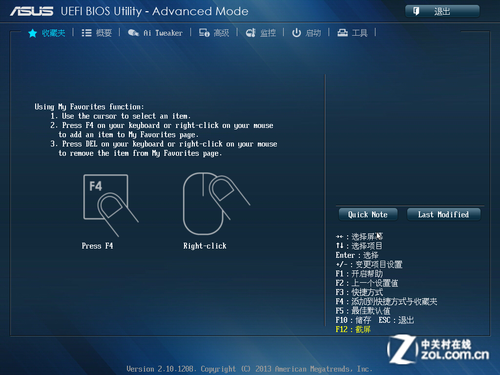Click the F4 add-to-favorites hint line
This screenshot has height=375, width=500.
[386, 302]
